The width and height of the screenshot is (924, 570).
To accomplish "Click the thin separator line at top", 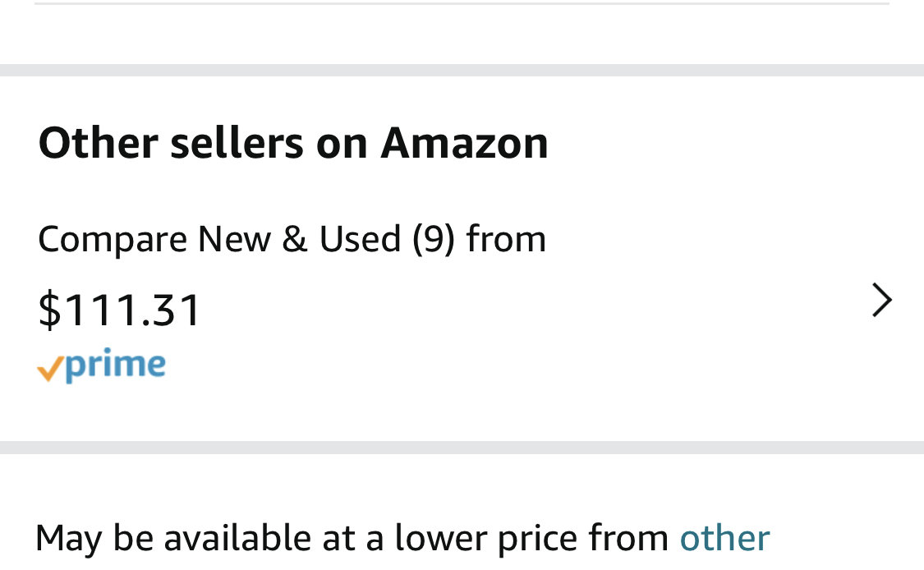I will click(x=462, y=3).
